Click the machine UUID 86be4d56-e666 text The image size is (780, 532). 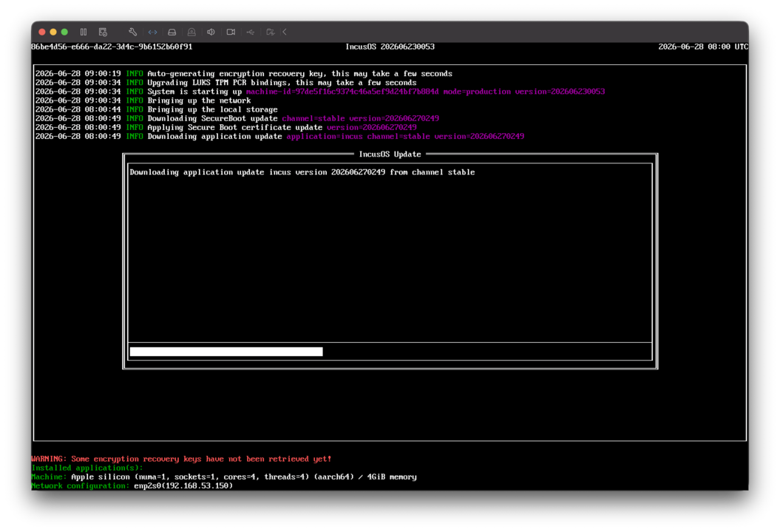pyautogui.click(x=112, y=47)
